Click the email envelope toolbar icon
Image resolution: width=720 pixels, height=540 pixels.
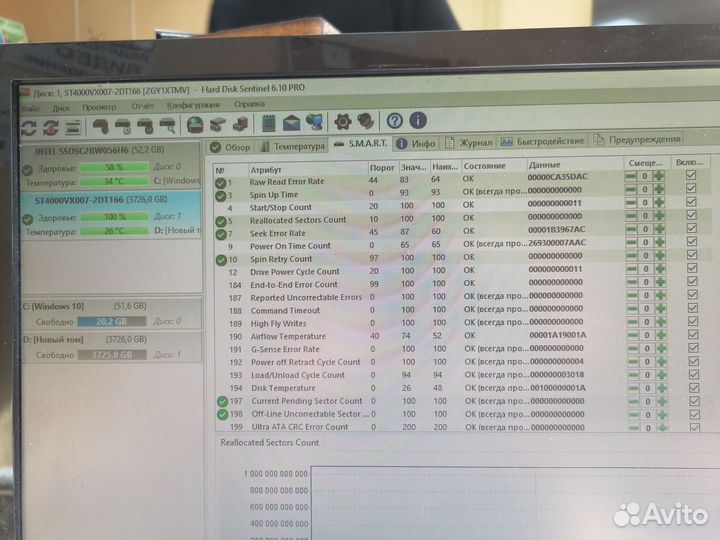[x=291, y=123]
